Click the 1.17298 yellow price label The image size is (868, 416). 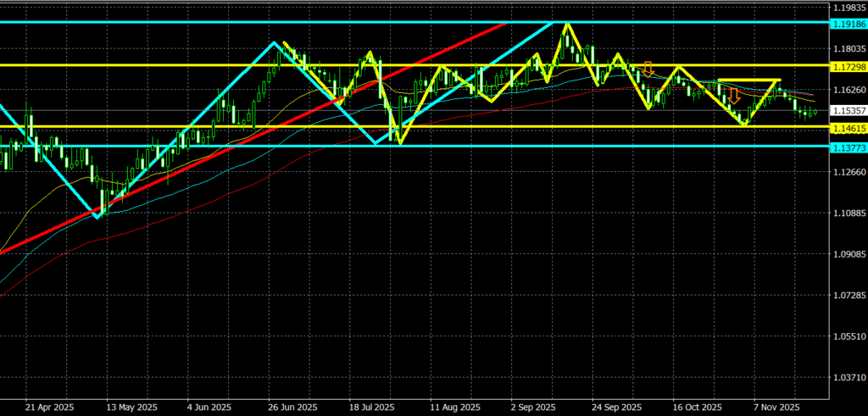[849, 65]
